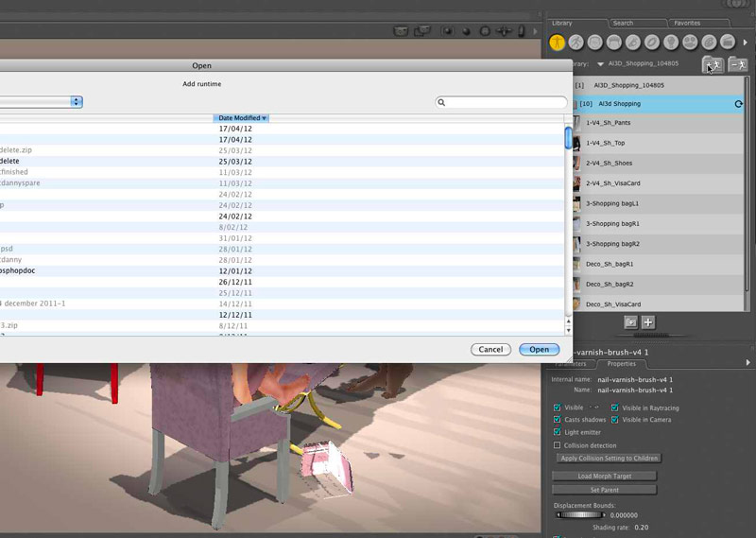Image resolution: width=756 pixels, height=538 pixels.
Task: Open the library selection dropdown arrow
Action: 600,64
